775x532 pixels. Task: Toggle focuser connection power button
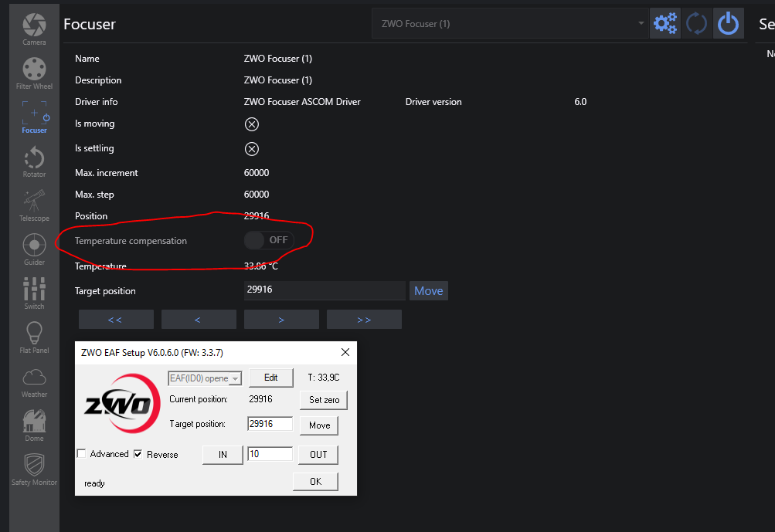tap(728, 23)
